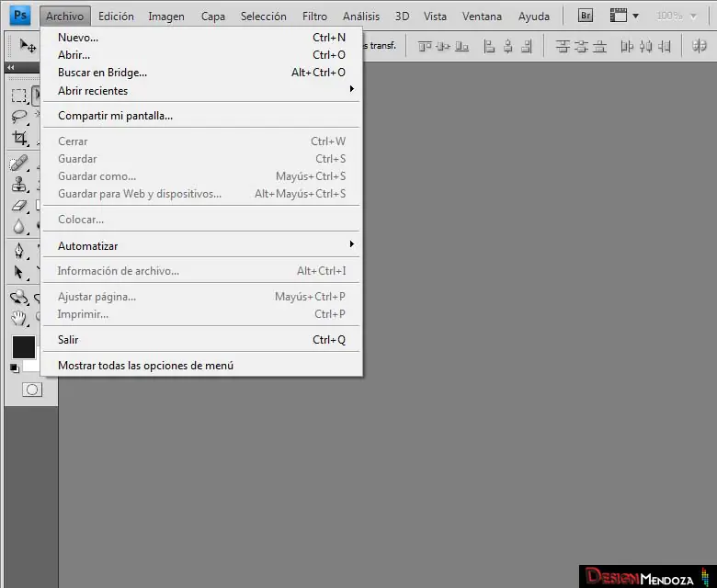Viewport: 717px width, 588px height.
Task: Expand the Abrir recientes submenu
Action: click(x=201, y=90)
